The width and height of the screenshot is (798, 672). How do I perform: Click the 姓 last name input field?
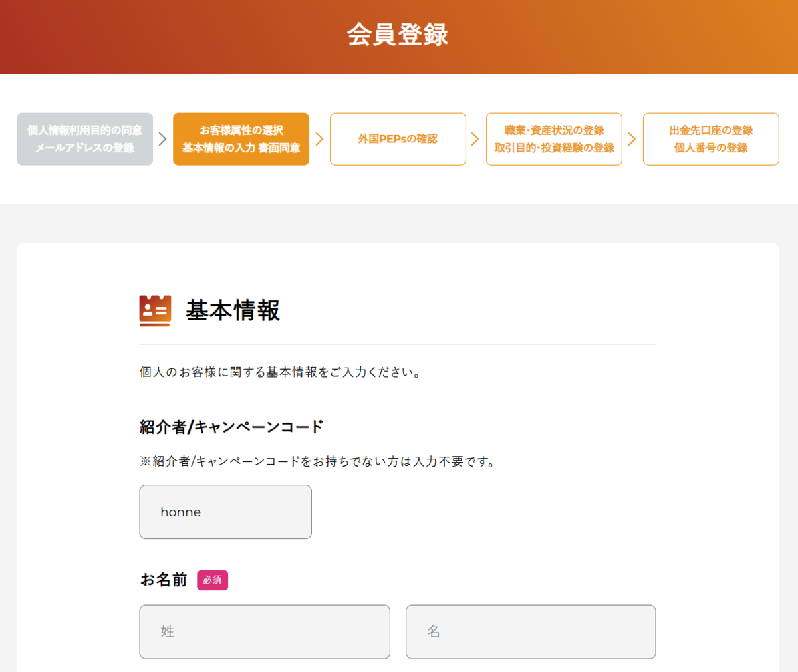point(265,631)
